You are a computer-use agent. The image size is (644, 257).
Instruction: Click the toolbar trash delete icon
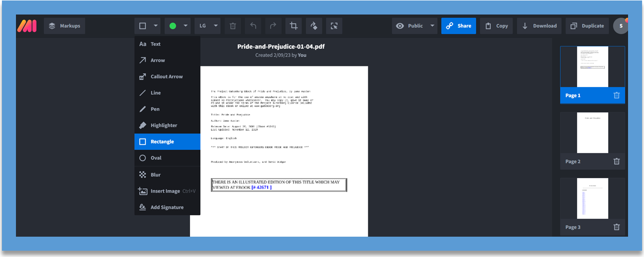tap(233, 26)
